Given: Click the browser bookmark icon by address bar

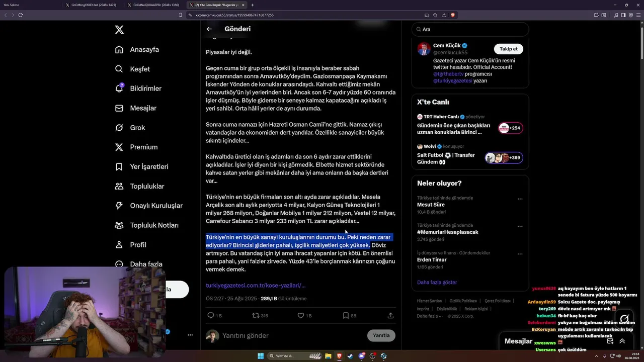Looking at the screenshot, I should point(180,15).
